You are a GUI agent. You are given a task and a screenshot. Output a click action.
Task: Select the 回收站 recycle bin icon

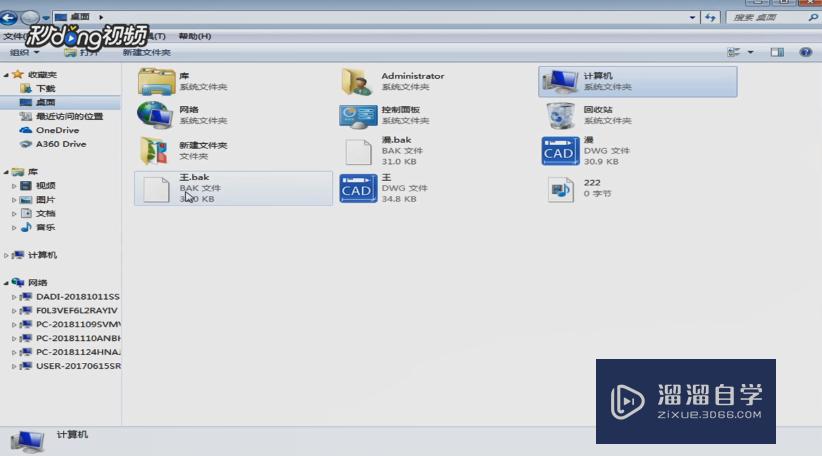point(560,115)
